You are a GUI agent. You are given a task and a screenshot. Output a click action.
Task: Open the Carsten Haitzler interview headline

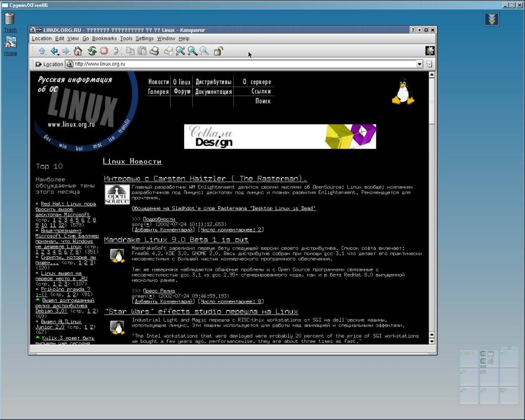coord(205,178)
